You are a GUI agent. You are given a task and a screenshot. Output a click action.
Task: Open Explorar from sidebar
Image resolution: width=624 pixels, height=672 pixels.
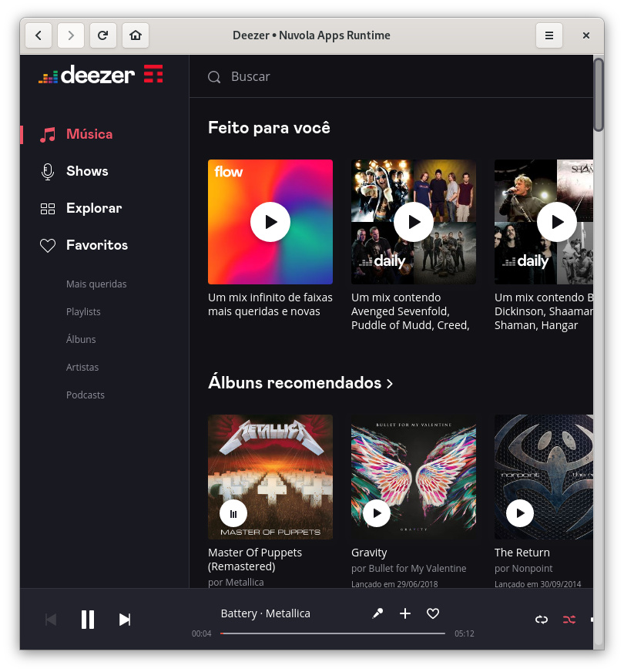click(x=93, y=208)
